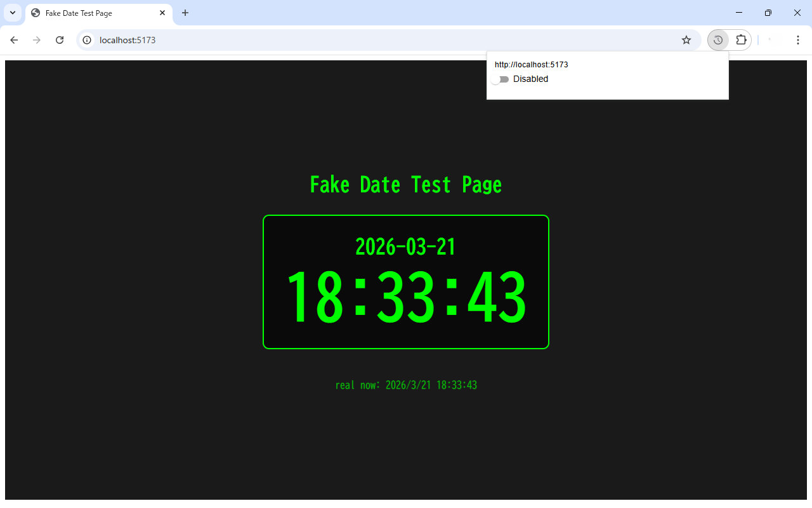Click the fake date extension clock icon

tap(718, 40)
